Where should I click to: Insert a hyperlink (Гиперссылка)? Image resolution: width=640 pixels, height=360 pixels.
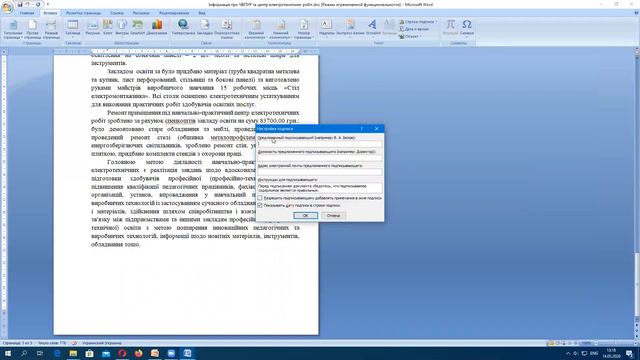point(183,27)
